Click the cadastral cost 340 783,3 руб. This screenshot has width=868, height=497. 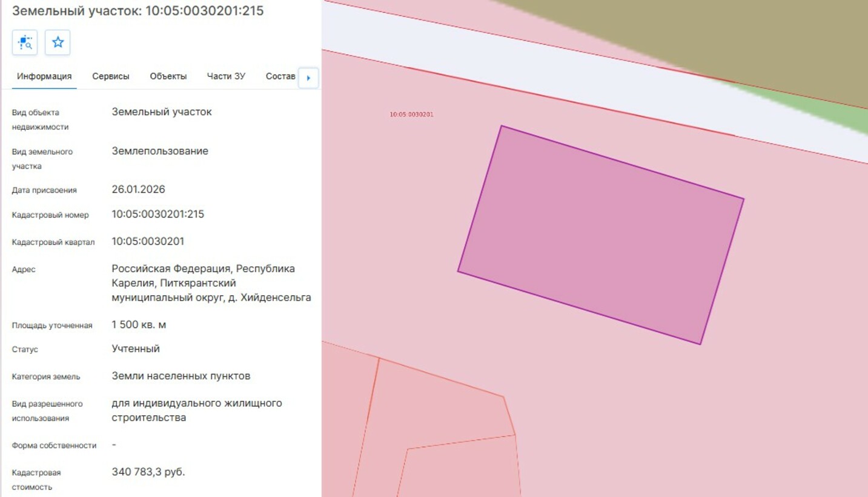tap(148, 472)
